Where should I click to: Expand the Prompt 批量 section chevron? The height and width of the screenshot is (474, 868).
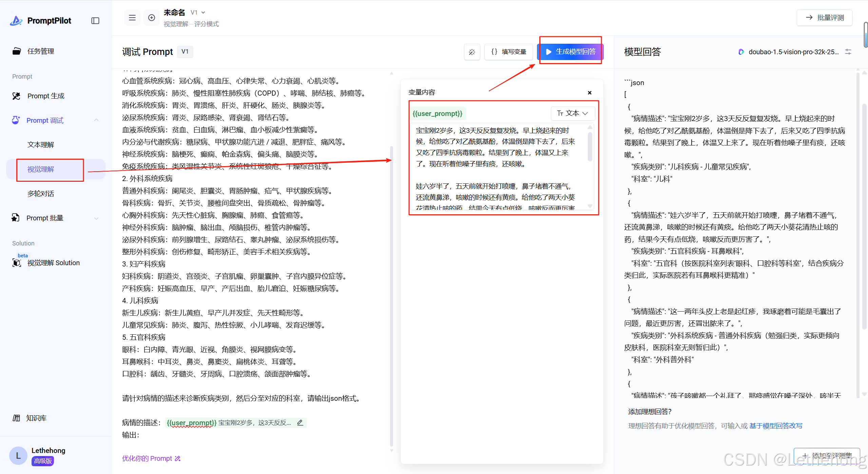96,218
